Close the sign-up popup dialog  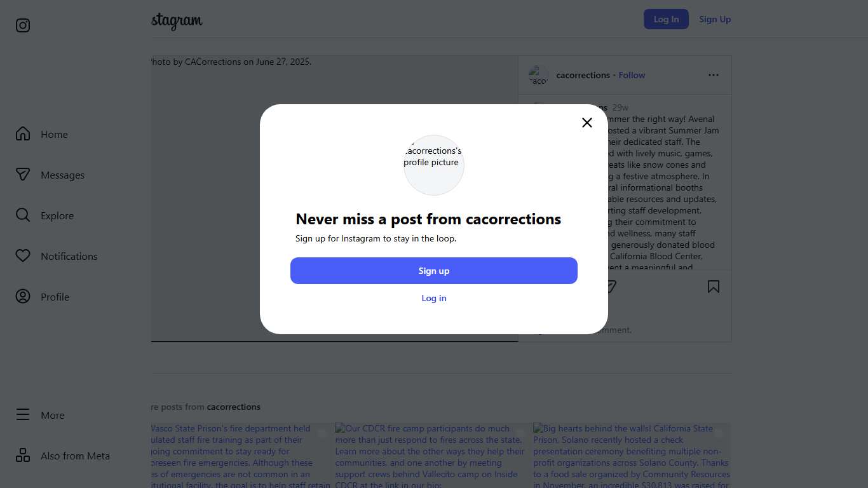pos(587,123)
